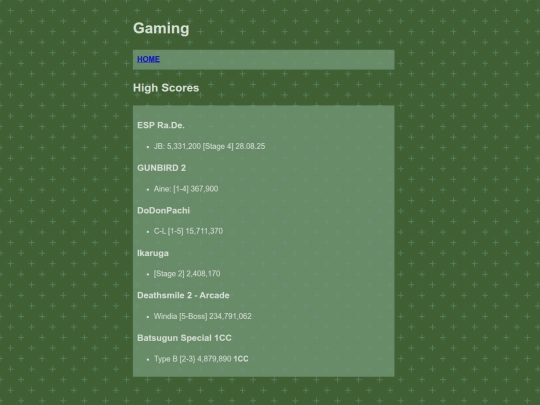This screenshot has width=540, height=405.
Task: Click the Deathsmile 2 - Arcade heading
Action: pos(183,295)
